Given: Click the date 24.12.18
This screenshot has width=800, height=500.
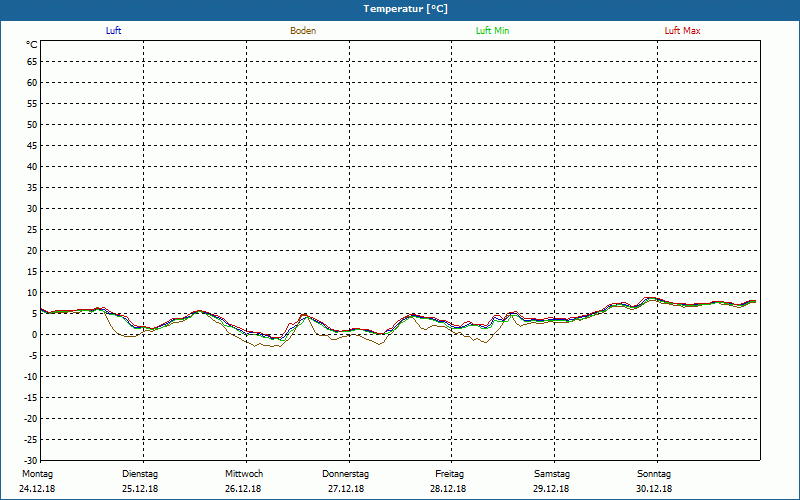Looking at the screenshot, I should (37, 489).
